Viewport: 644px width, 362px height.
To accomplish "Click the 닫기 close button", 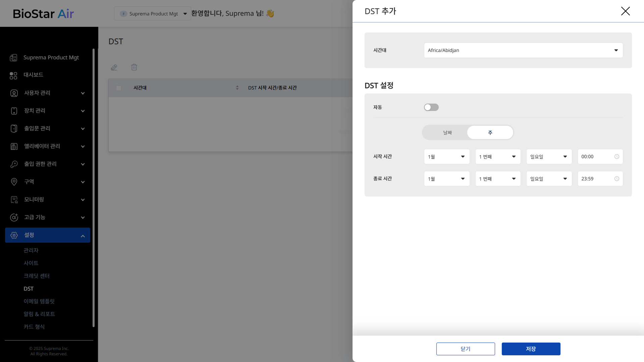I will 465,349.
